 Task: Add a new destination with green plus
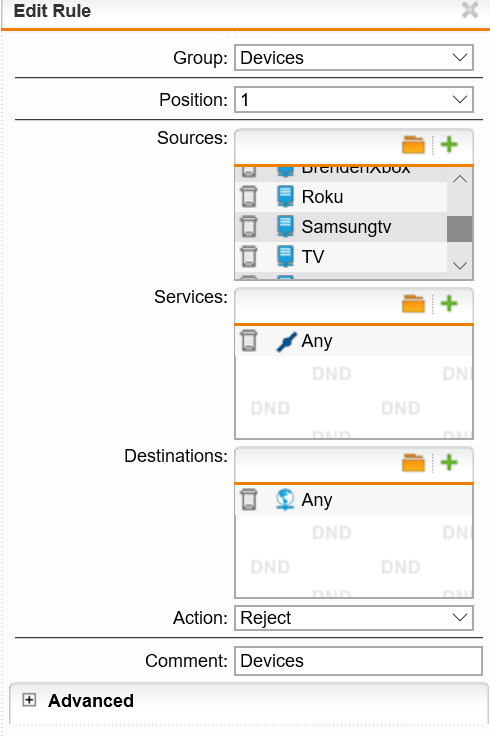coord(449,463)
